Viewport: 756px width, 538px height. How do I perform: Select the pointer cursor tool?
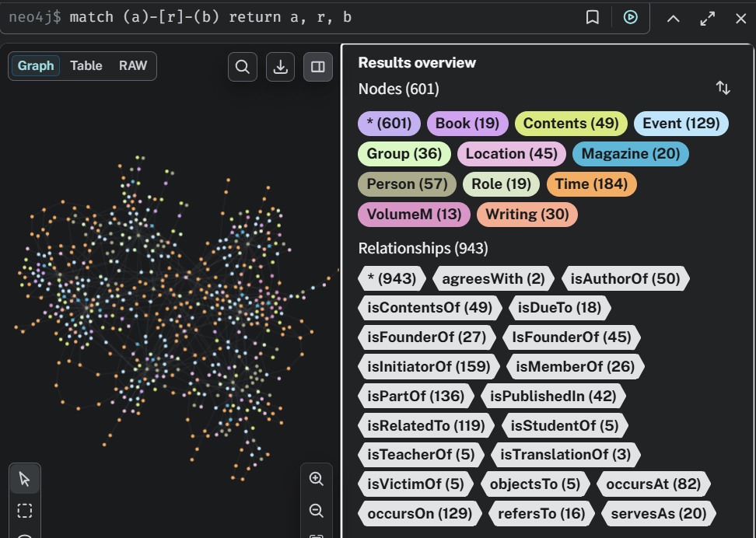point(25,479)
